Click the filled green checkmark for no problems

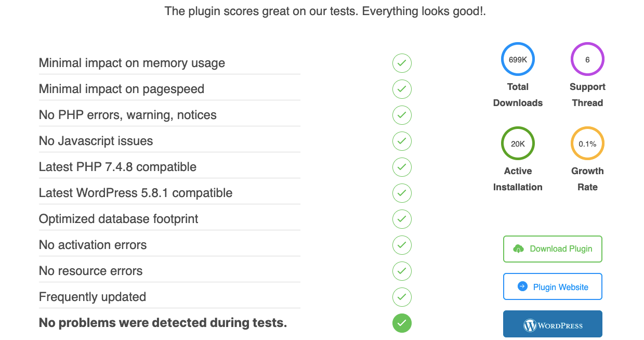(x=402, y=323)
